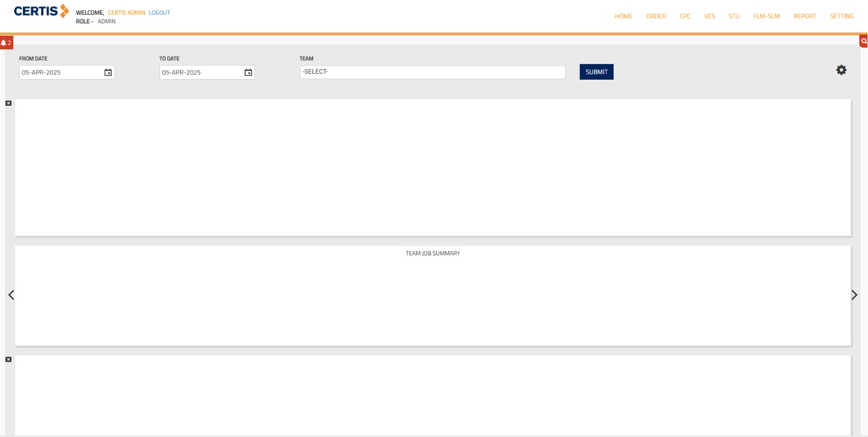Open the Order menu
Screen dimensions: 868x437
(x=656, y=16)
